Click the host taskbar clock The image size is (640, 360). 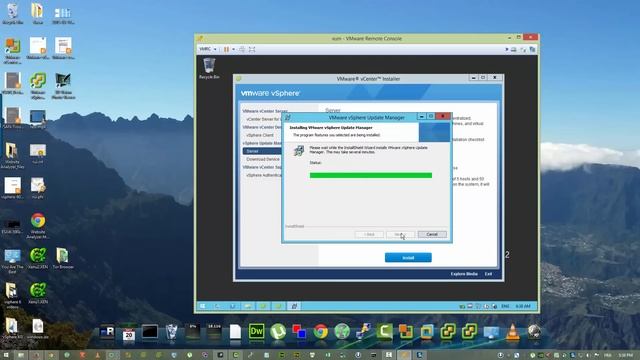coord(625,356)
